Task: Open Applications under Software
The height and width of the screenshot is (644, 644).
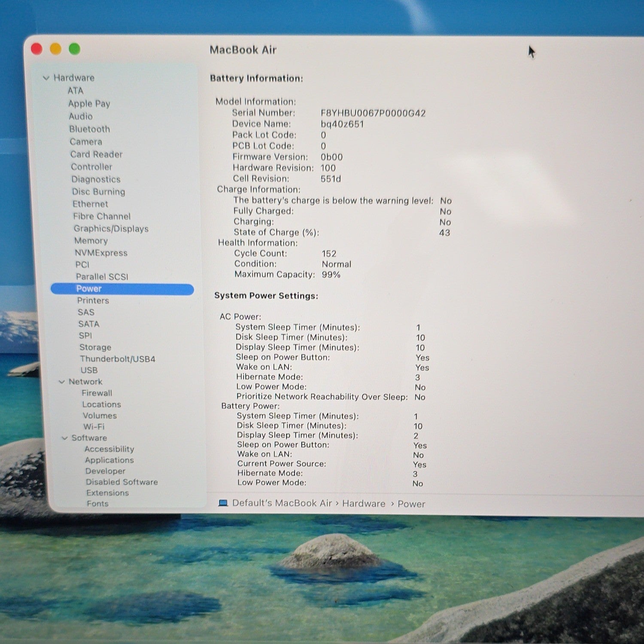Action: (x=109, y=460)
